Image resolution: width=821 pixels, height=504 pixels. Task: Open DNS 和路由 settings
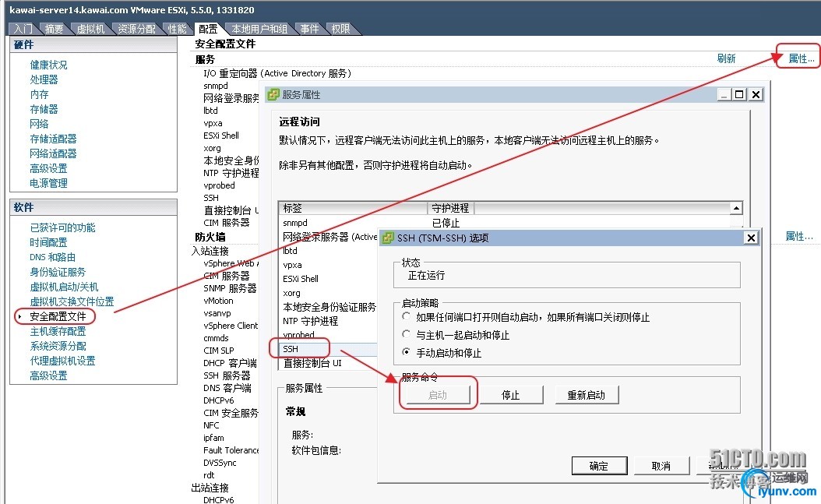pos(52,257)
